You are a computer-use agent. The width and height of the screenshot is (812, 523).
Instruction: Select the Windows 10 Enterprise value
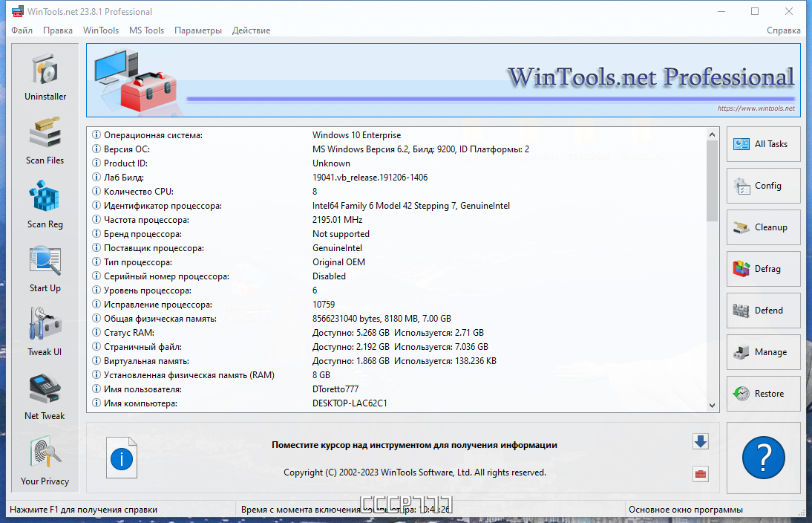(x=357, y=134)
